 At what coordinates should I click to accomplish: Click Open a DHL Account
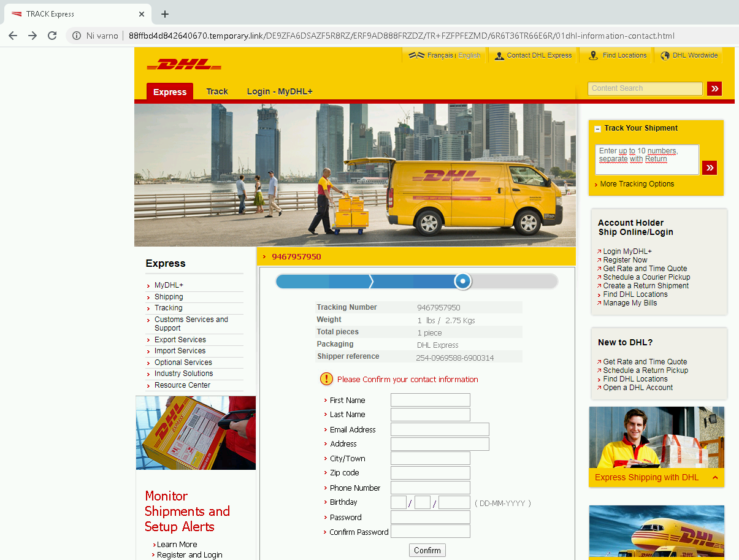tap(638, 388)
